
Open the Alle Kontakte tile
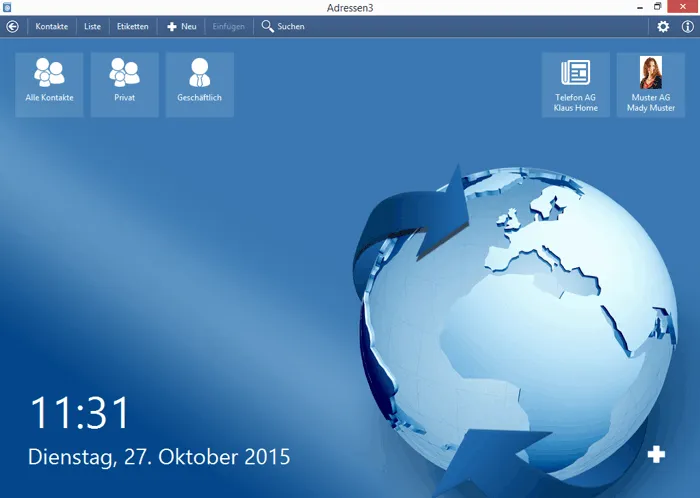click(50, 84)
